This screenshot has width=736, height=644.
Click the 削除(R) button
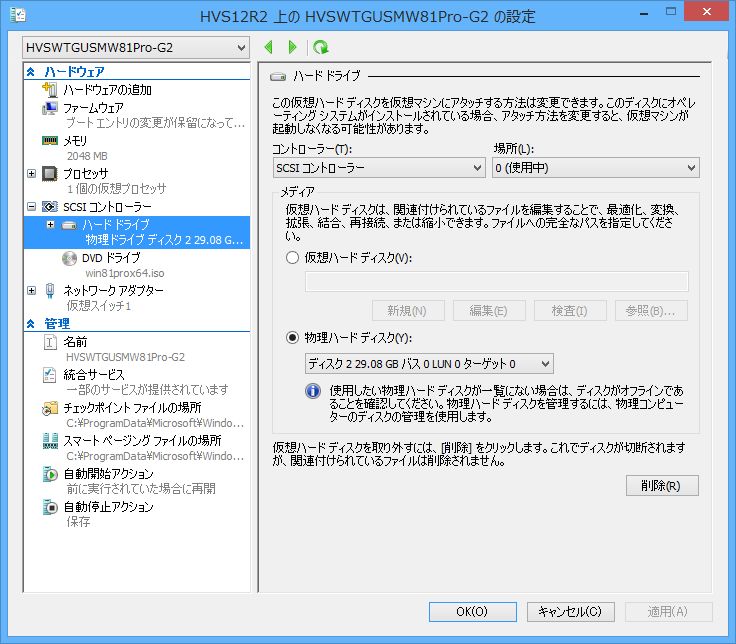click(x=662, y=486)
